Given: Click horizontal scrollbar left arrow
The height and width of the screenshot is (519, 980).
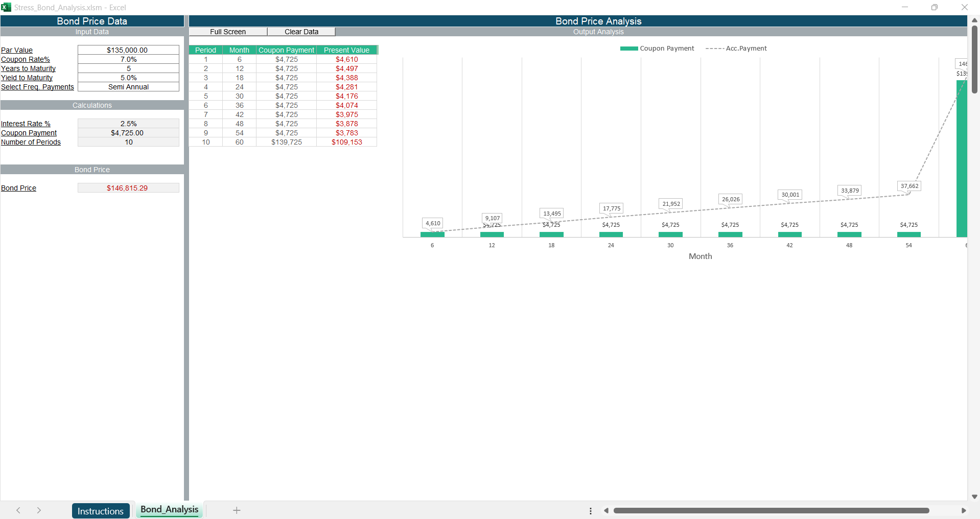Looking at the screenshot, I should pos(606,511).
